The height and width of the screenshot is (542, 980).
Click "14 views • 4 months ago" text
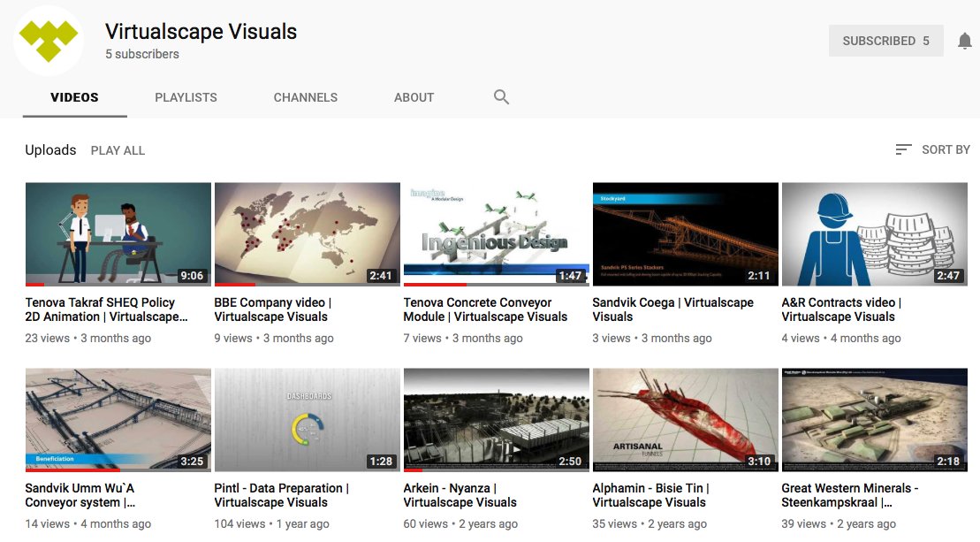point(88,523)
